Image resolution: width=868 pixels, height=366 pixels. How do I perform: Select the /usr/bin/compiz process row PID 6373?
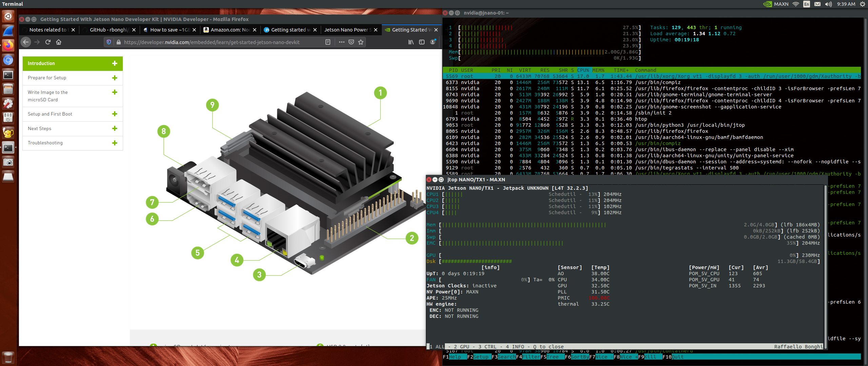651,82
